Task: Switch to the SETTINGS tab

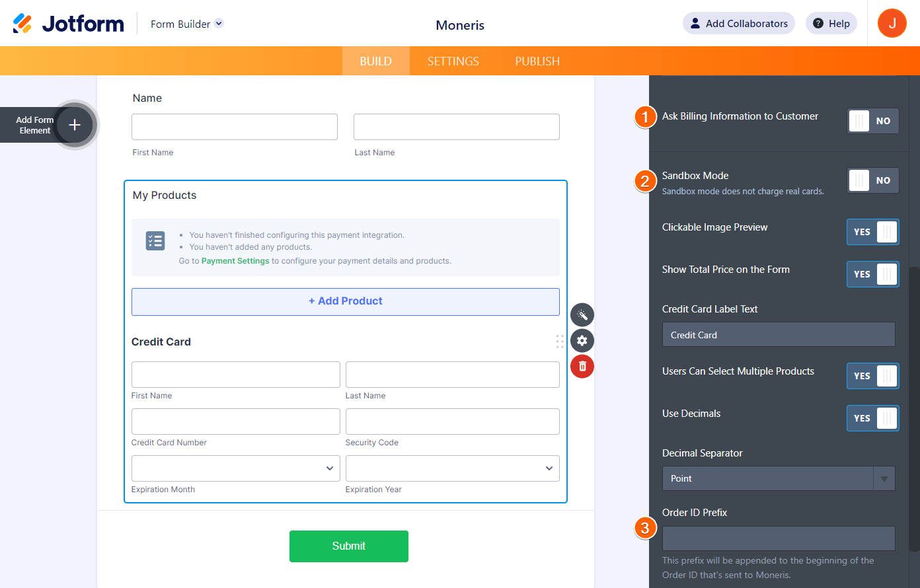Action: [453, 61]
